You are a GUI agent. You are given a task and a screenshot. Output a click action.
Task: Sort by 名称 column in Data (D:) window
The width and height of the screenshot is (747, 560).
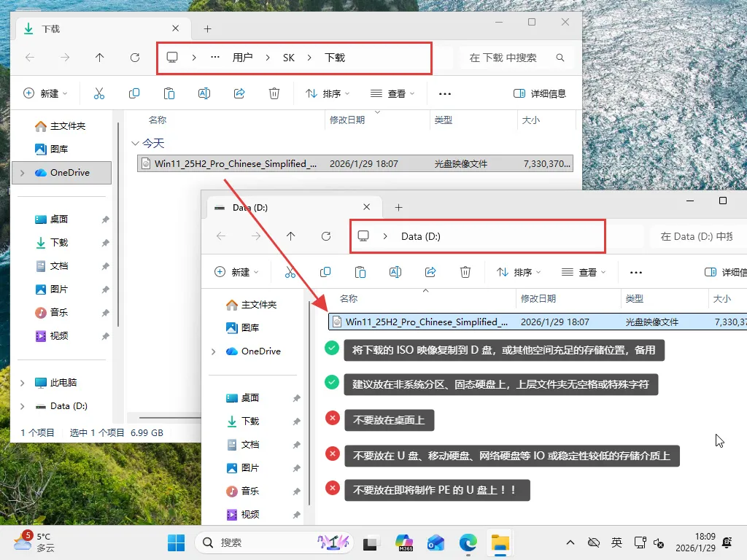[349, 298]
